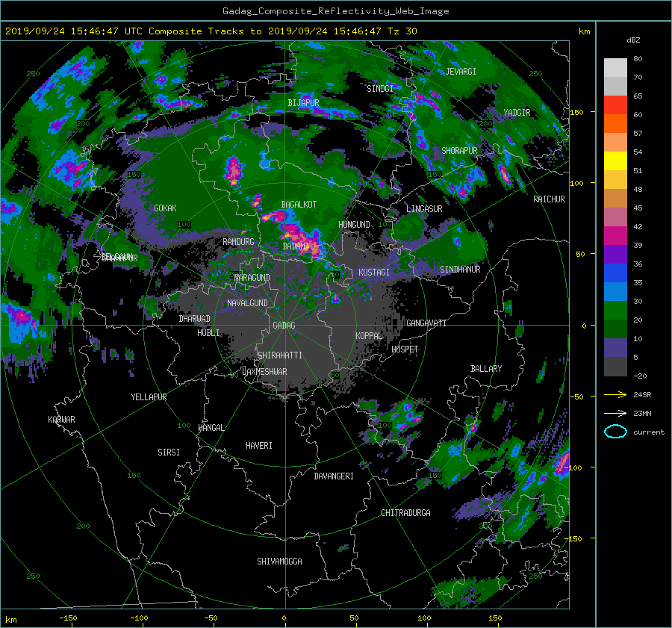Click the cyan current-position ellipse in legend
Screen dimensions: 672x628
[615, 432]
